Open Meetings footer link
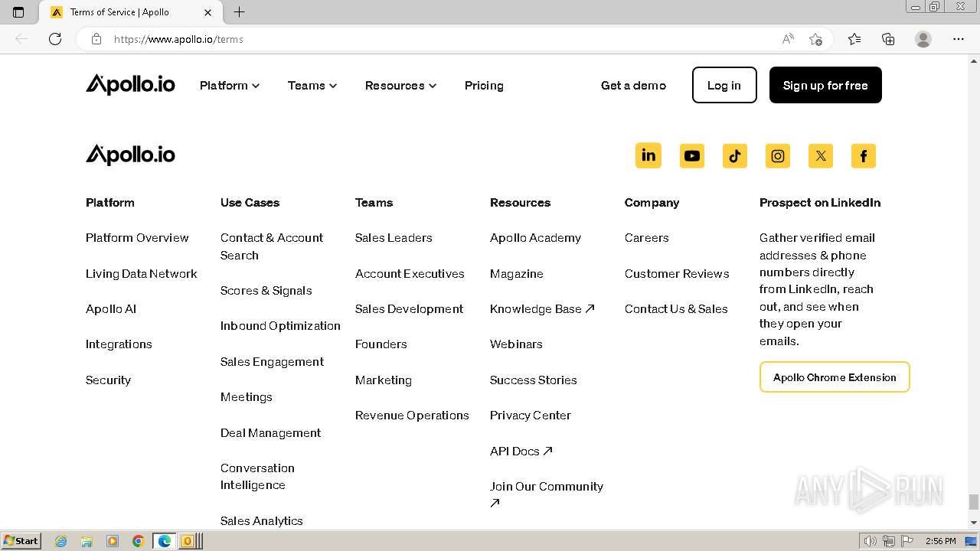 (247, 397)
